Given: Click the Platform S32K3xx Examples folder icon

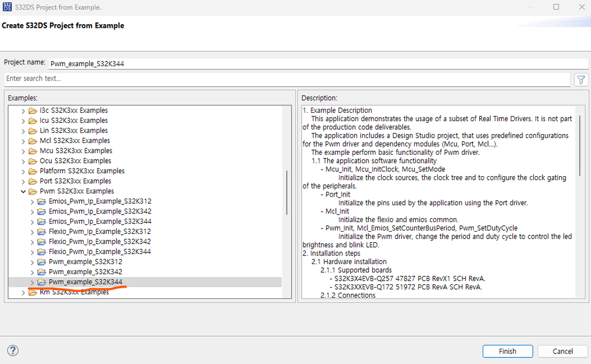Looking at the screenshot, I should click(33, 171).
